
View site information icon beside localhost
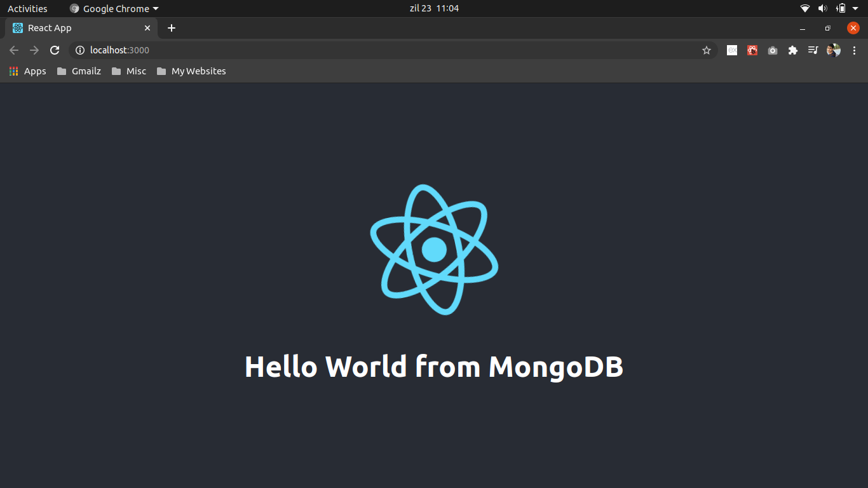tap(80, 50)
